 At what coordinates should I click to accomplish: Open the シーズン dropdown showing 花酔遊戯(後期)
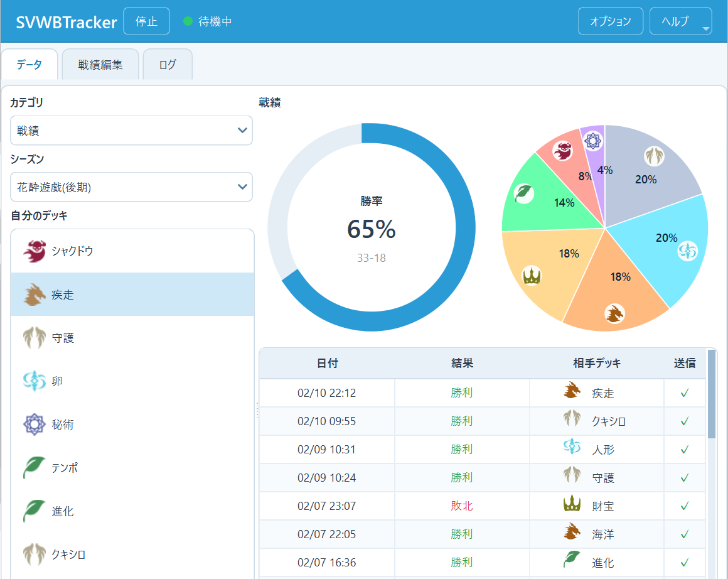(x=131, y=187)
